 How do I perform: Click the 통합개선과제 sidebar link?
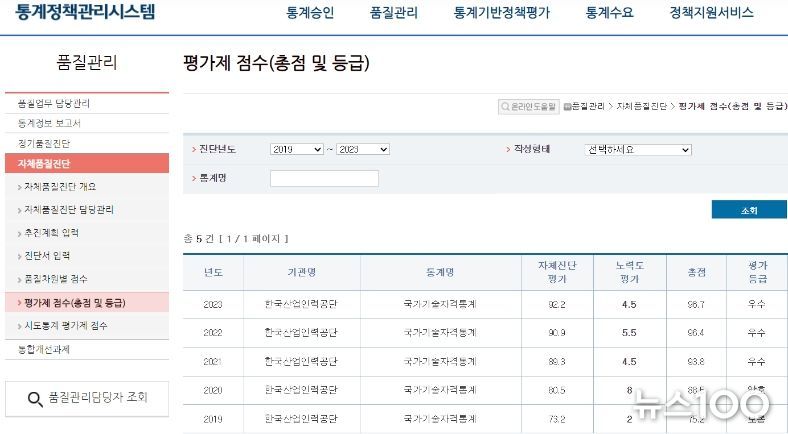pos(44,350)
